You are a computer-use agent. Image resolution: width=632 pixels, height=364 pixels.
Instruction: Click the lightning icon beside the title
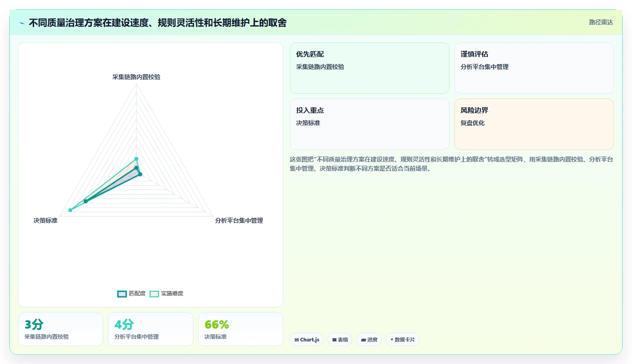(22, 23)
